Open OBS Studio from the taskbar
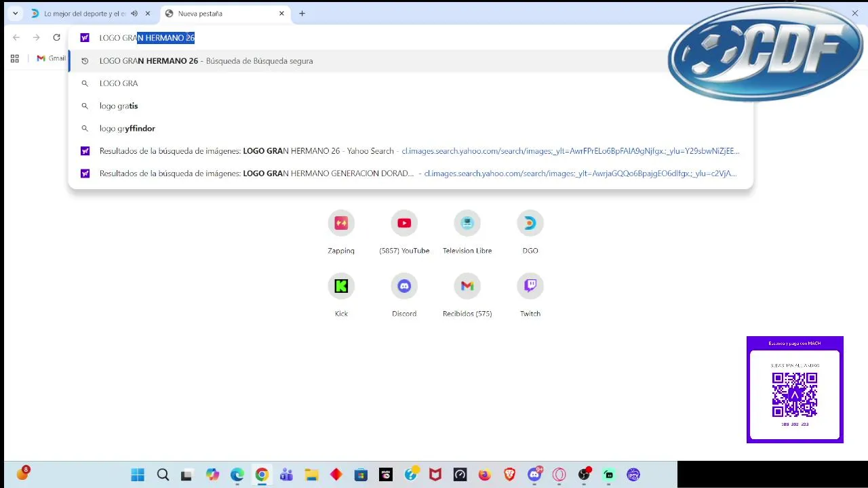 585,474
